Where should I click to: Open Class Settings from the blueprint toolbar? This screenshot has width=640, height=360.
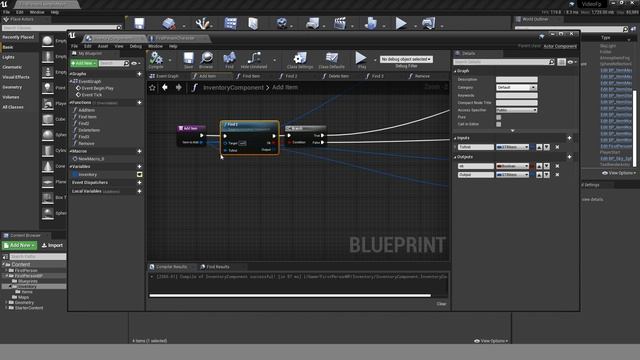pos(300,60)
